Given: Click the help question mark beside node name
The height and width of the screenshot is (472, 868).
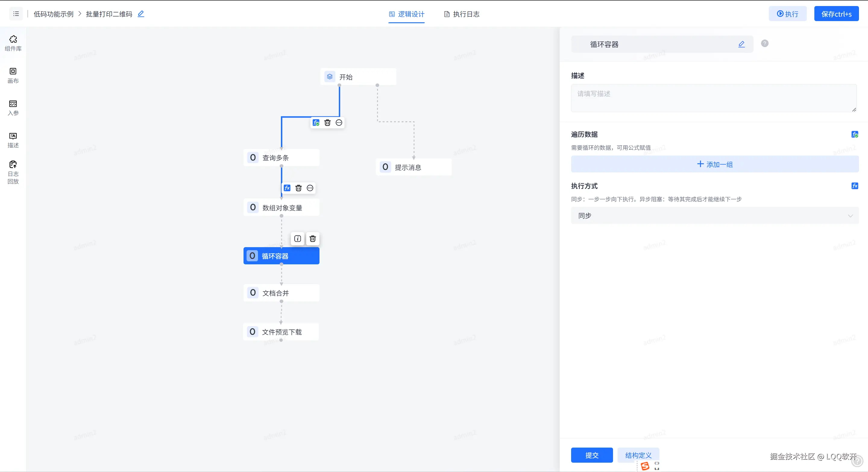Looking at the screenshot, I should pos(765,43).
